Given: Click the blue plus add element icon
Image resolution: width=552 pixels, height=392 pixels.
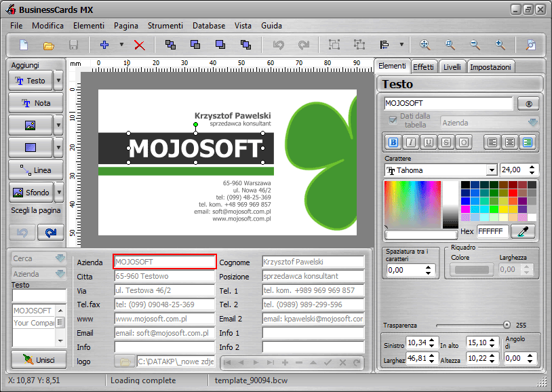Looking at the screenshot, I should coord(104,45).
